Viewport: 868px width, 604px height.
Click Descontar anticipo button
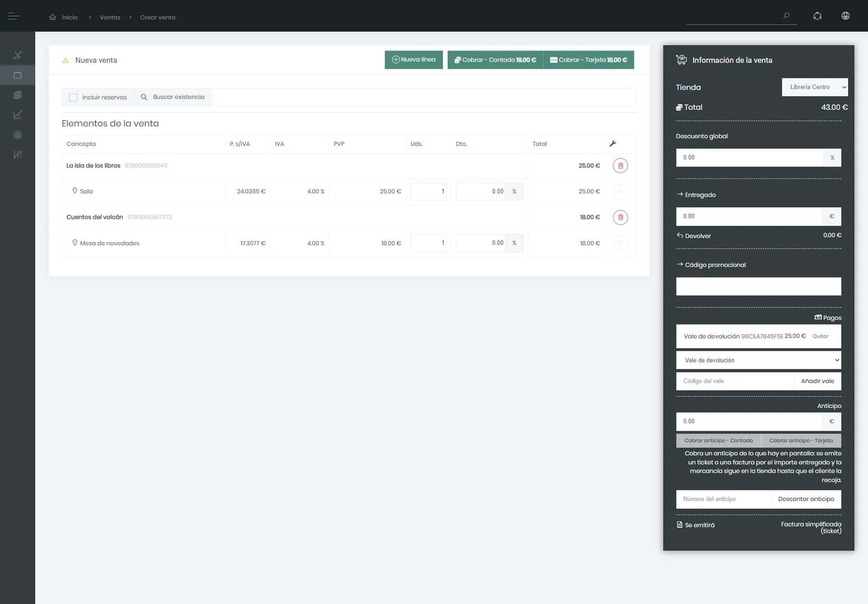tap(806, 499)
